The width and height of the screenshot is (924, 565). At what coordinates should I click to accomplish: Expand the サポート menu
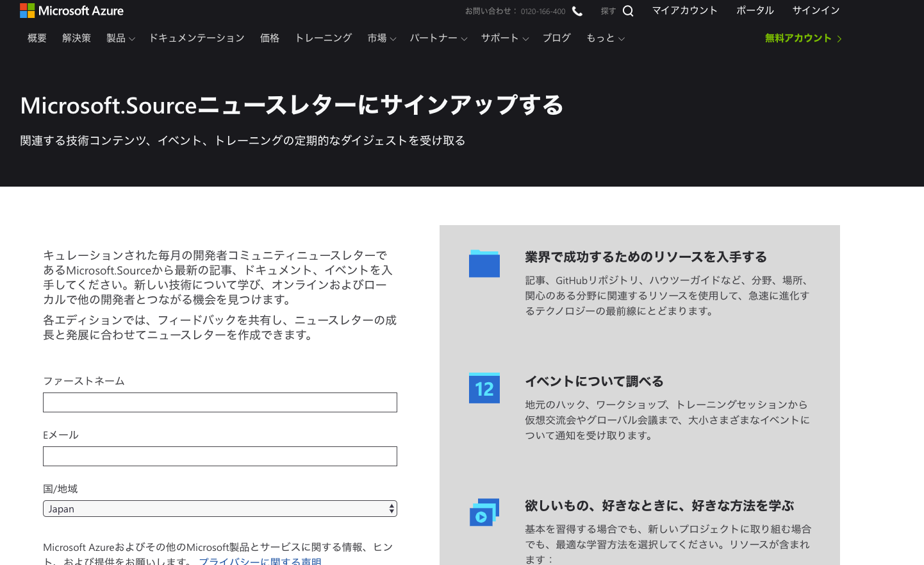[505, 38]
